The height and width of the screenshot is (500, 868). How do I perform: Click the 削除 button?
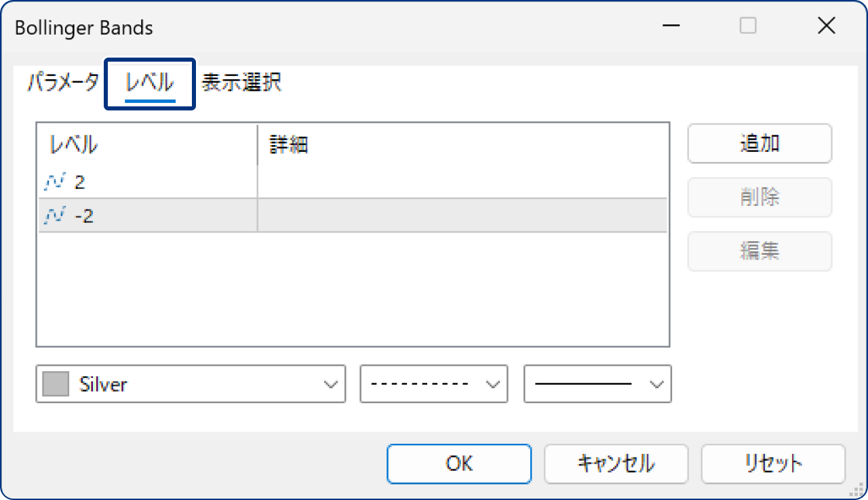point(759,197)
